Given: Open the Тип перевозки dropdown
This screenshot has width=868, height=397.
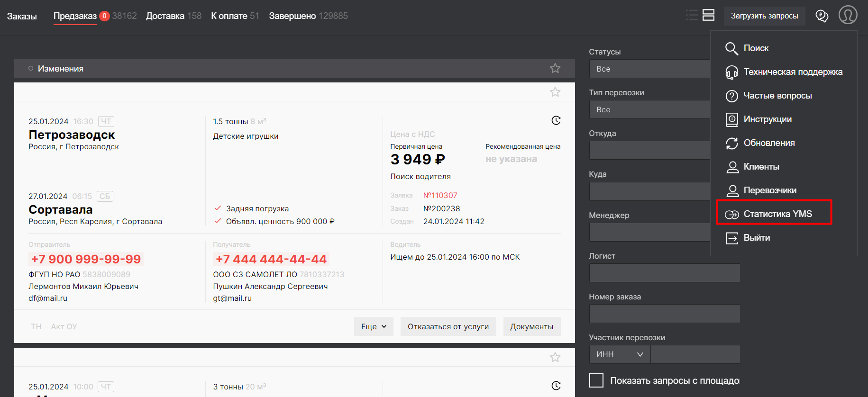Looking at the screenshot, I should point(649,109).
